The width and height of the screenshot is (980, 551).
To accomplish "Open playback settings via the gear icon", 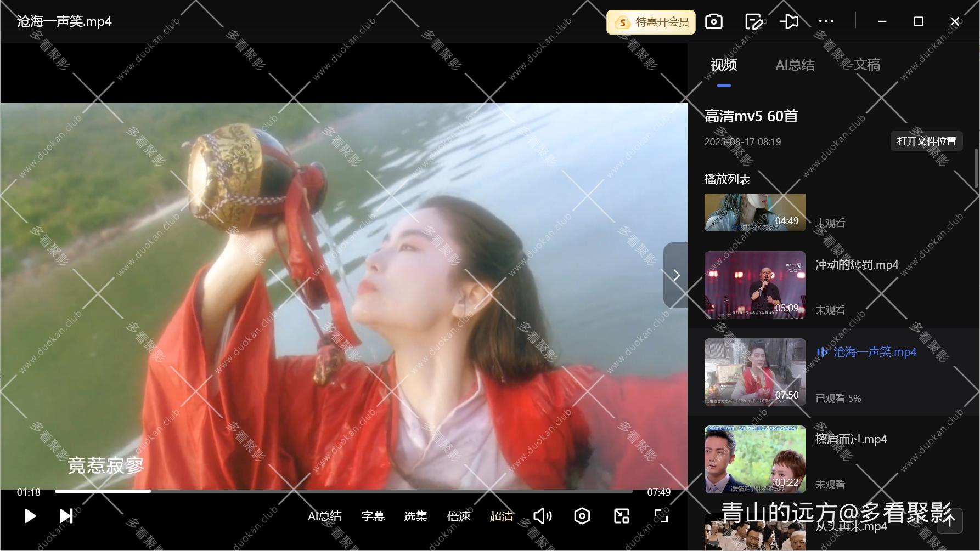I will [582, 516].
